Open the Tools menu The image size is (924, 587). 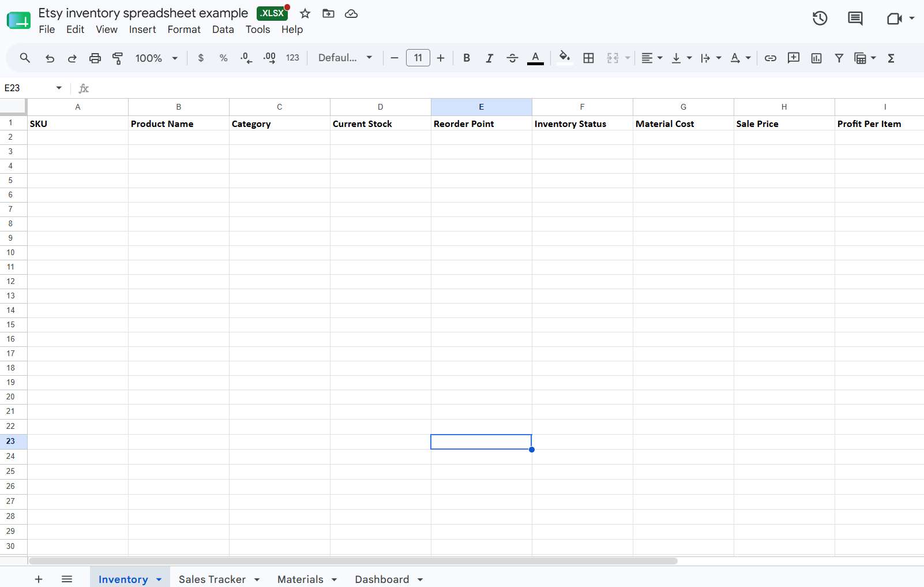(258, 29)
